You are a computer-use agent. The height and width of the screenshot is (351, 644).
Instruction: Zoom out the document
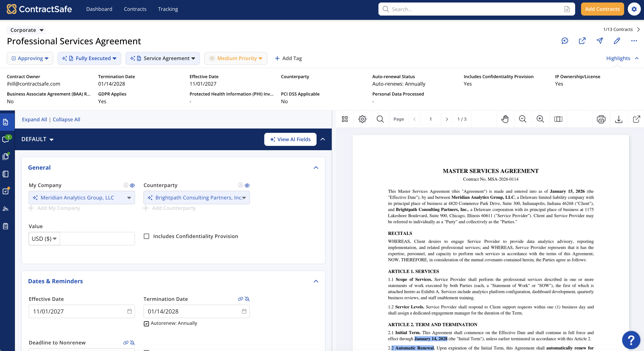click(x=523, y=119)
